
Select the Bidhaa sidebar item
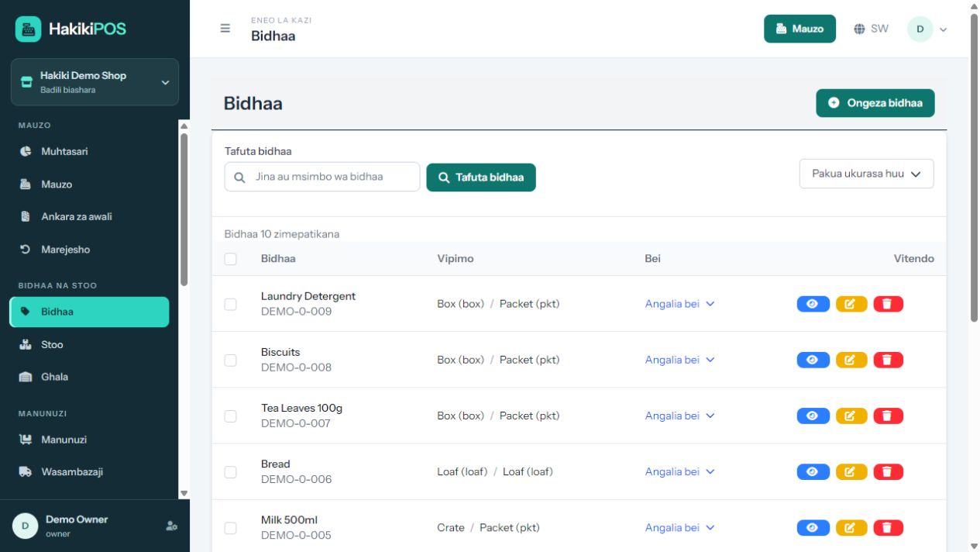point(89,312)
